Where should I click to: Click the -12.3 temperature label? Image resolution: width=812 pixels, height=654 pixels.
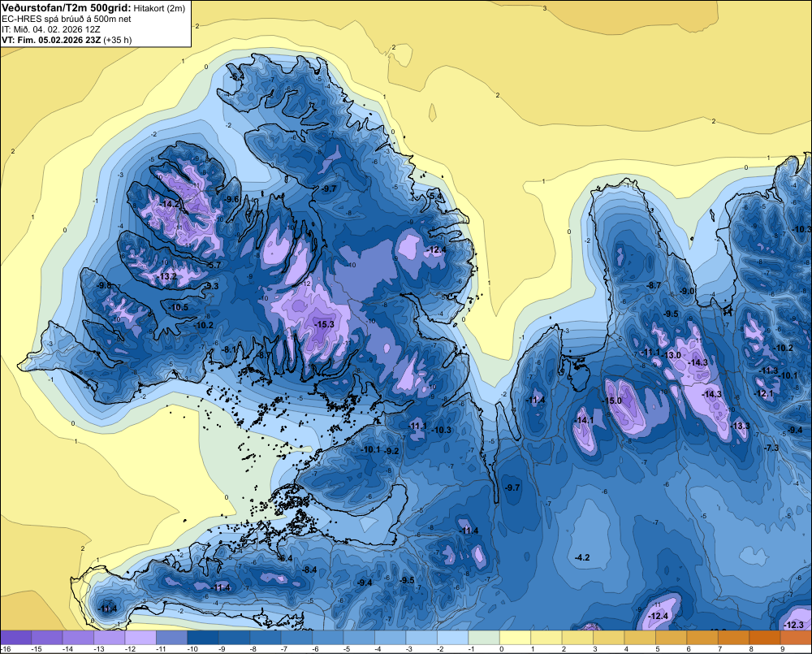point(794,626)
